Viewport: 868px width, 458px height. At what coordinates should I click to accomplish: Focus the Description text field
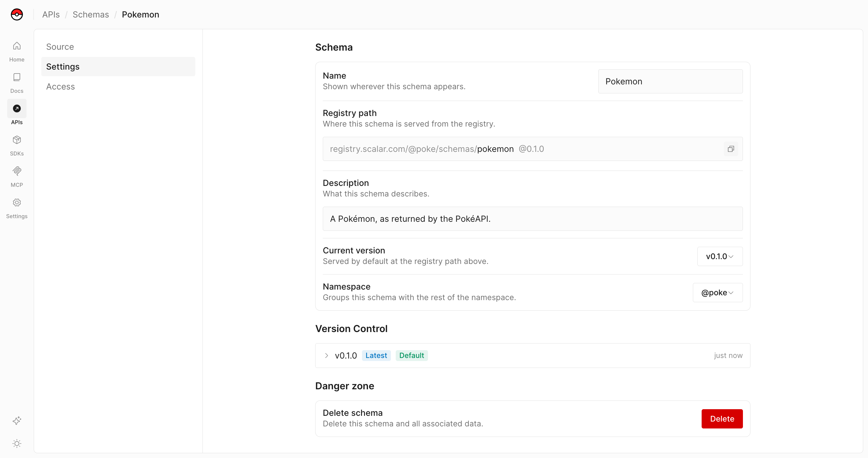(532, 218)
